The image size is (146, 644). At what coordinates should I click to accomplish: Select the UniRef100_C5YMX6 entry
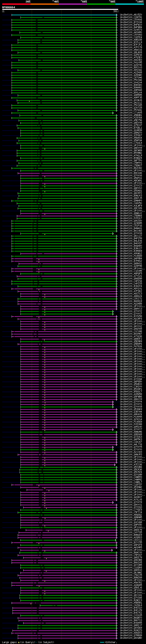click(x=131, y=20)
